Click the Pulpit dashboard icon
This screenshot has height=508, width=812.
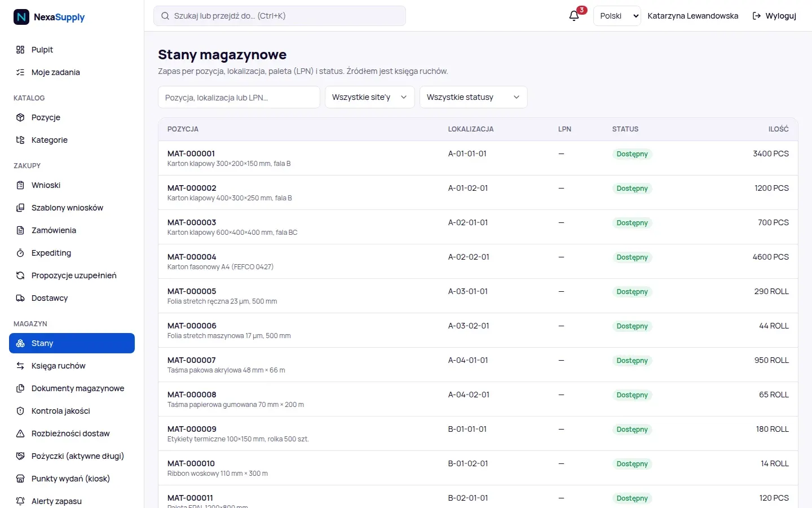click(20, 50)
